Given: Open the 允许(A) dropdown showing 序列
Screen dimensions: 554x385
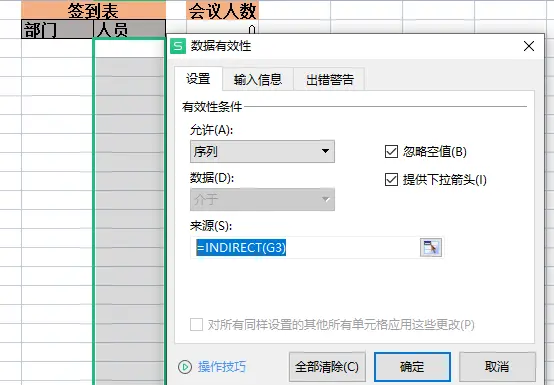Looking at the screenshot, I should point(262,152).
